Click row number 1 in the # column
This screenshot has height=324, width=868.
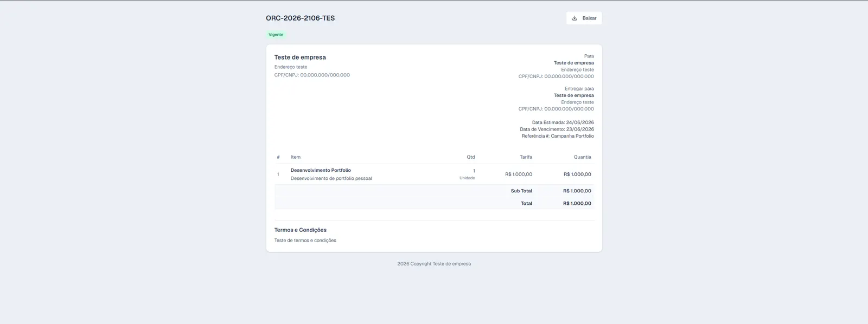pos(278,174)
